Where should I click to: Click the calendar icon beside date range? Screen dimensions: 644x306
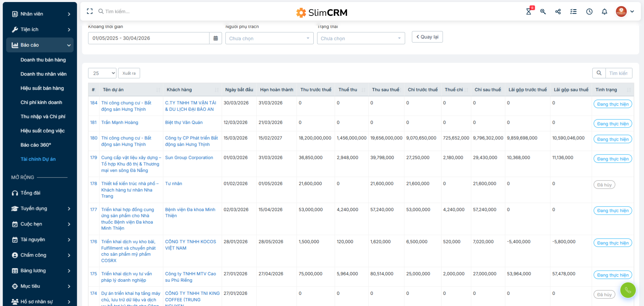click(x=216, y=38)
